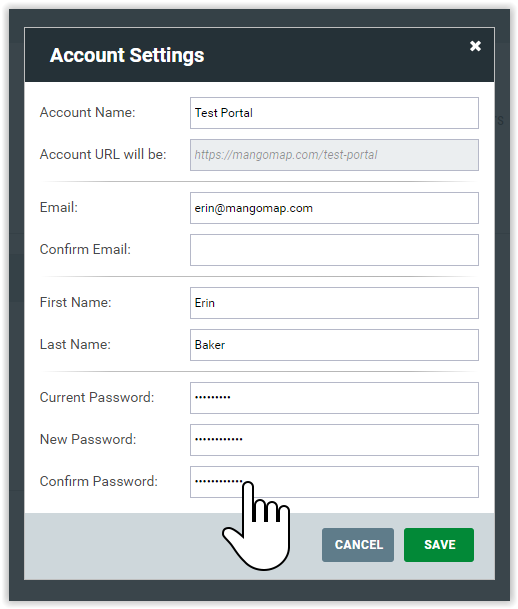Click the "First Name:" label

(x=75, y=302)
